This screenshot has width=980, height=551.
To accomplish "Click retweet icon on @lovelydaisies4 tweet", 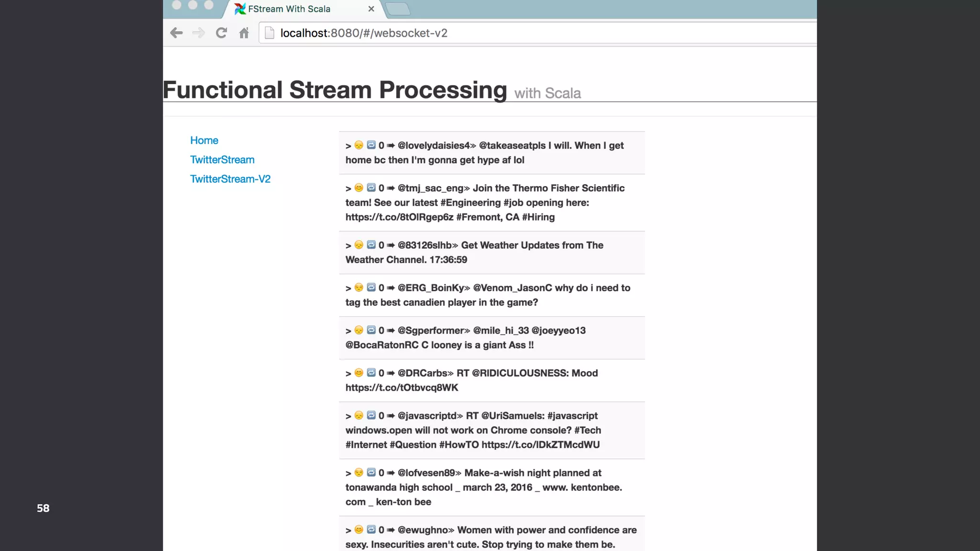I will 371,145.
